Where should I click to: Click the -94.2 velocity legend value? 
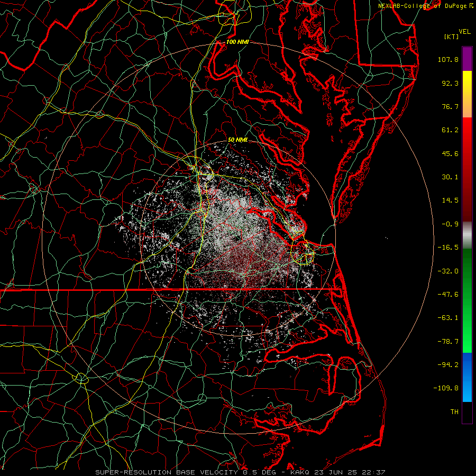pos(448,365)
